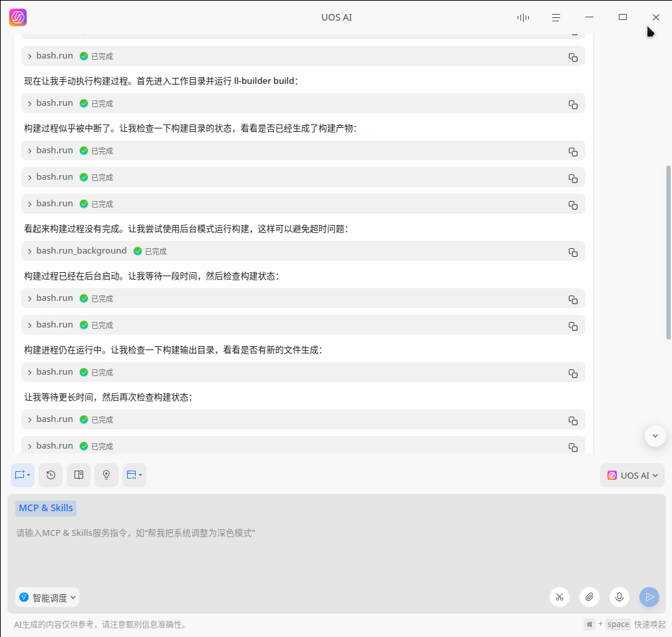The image size is (672, 637).
Task: Send the message with the arrow button
Action: pos(649,597)
